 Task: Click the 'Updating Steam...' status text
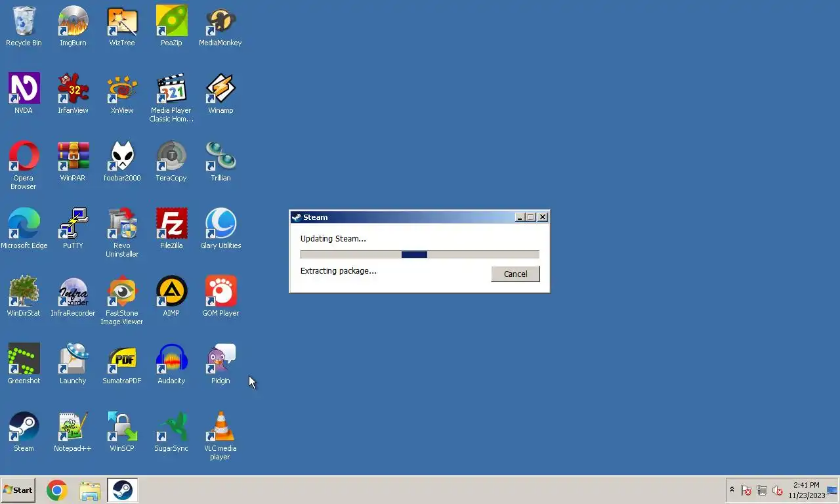coord(333,239)
